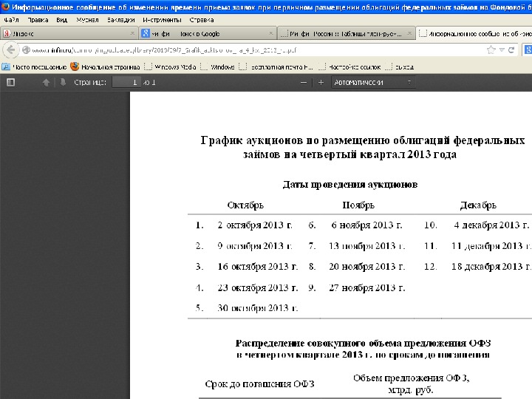The image size is (532, 399).
Task: Click the Октябрь column header
Action: click(245, 205)
